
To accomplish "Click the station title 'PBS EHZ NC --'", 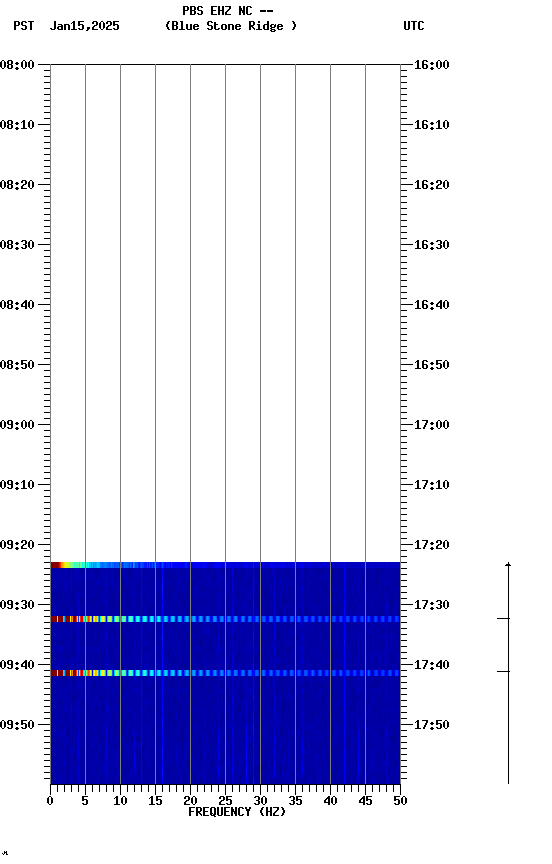I will (228, 11).
